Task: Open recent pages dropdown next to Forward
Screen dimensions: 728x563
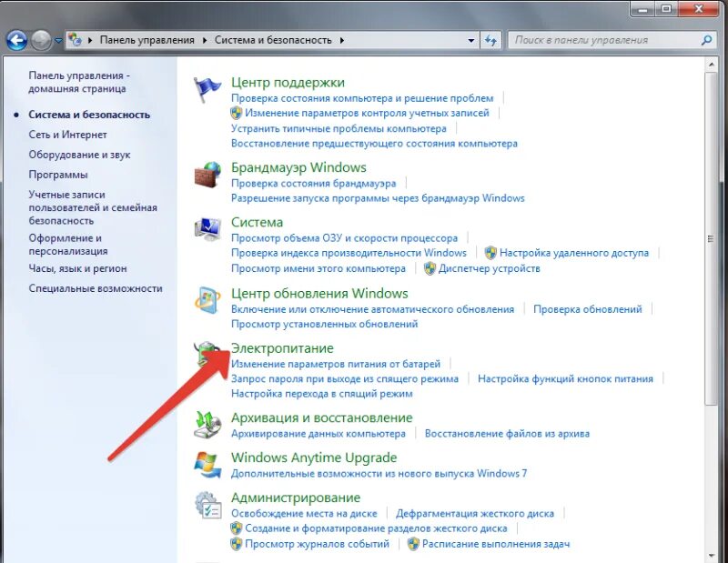Action: click(58, 40)
